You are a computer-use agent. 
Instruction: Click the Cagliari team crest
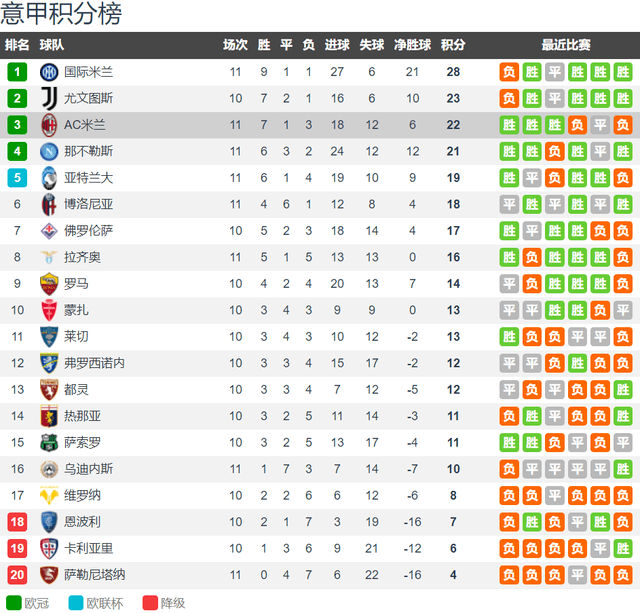(49, 548)
